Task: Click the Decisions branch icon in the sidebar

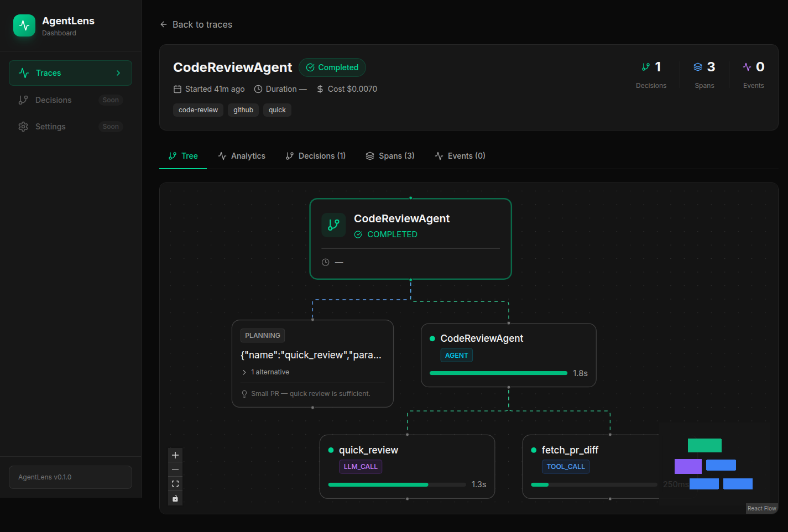Action: 23,100
